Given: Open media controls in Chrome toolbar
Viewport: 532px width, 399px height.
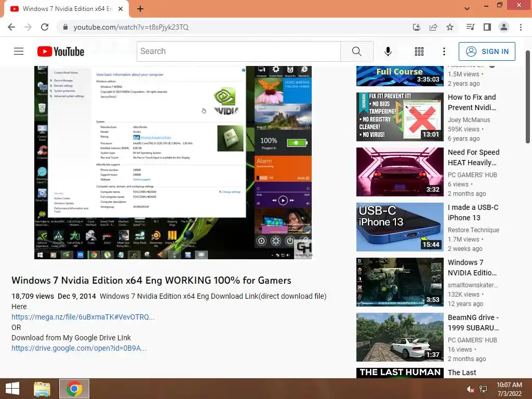Looking at the screenshot, I should click(x=470, y=27).
